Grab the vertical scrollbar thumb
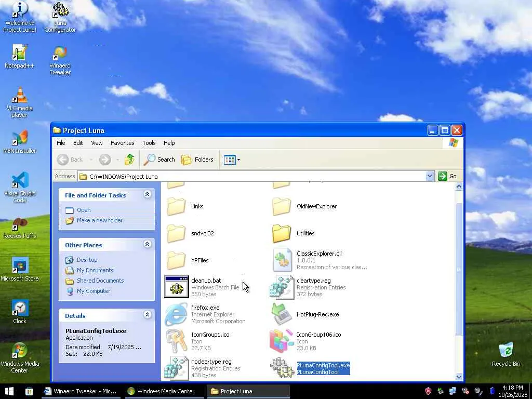 tap(459, 270)
